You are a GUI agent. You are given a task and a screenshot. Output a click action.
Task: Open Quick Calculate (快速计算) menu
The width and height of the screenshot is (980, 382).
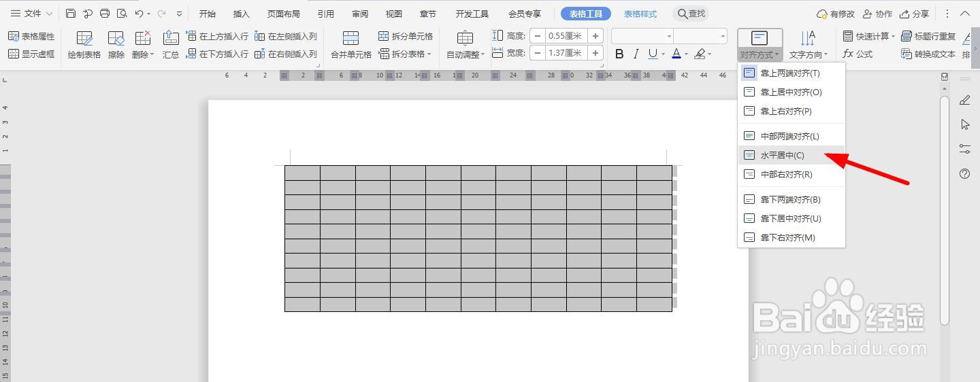870,36
